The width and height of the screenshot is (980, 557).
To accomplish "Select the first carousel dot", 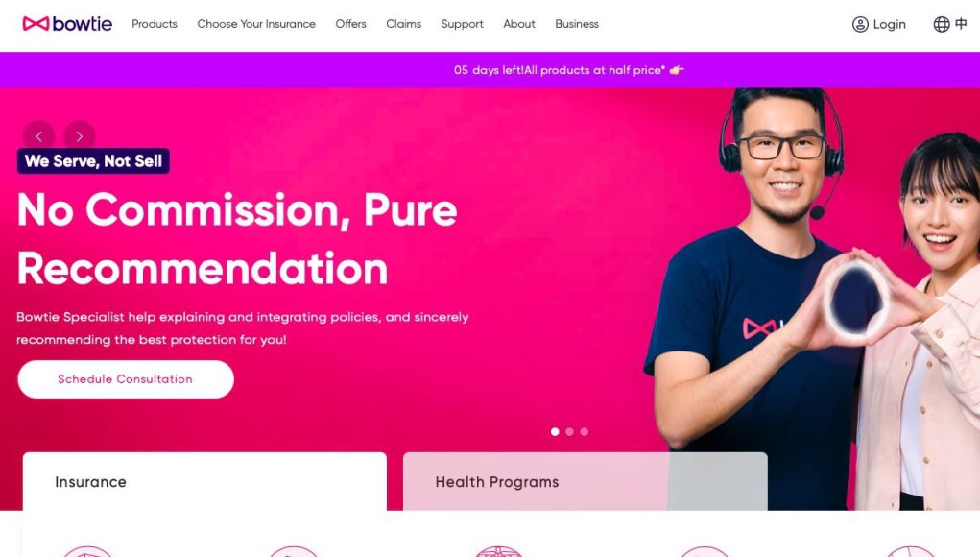I will [x=555, y=431].
